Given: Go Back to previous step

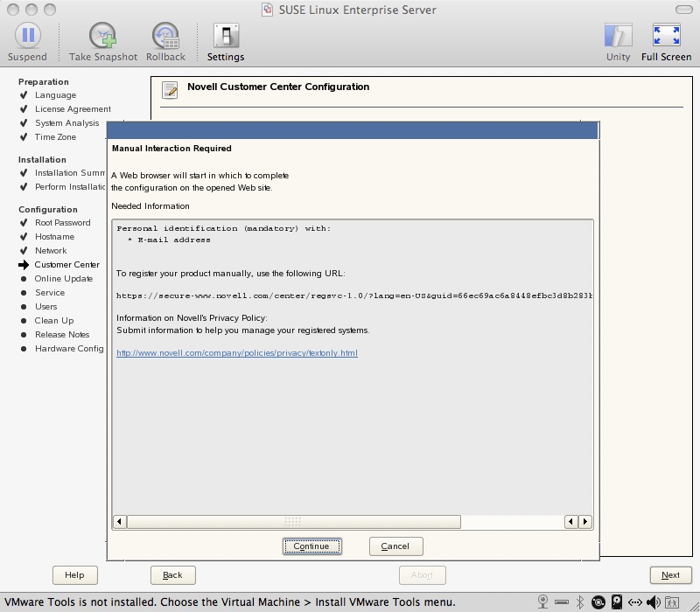Looking at the screenshot, I should 172,575.
